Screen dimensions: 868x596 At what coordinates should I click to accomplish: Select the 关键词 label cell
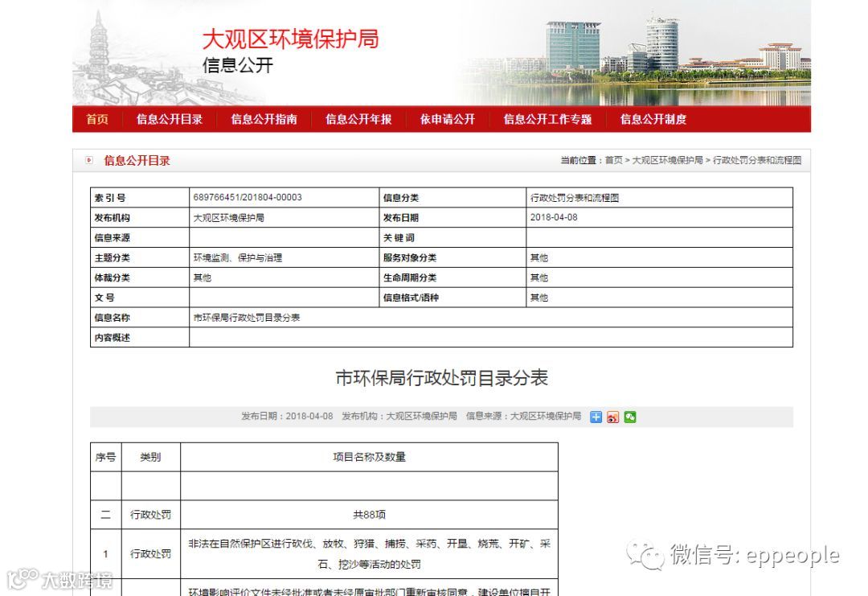(x=452, y=237)
